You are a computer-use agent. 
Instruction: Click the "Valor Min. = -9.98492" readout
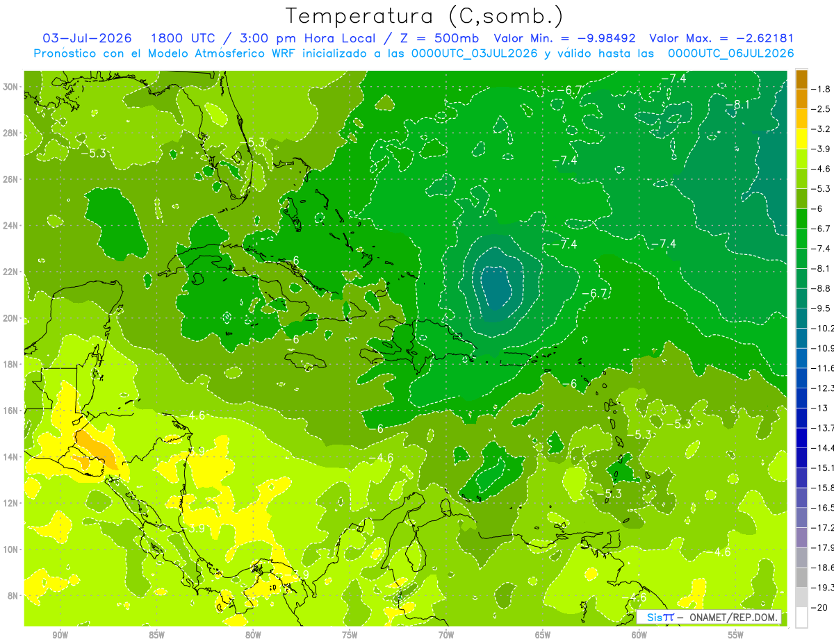click(x=566, y=38)
